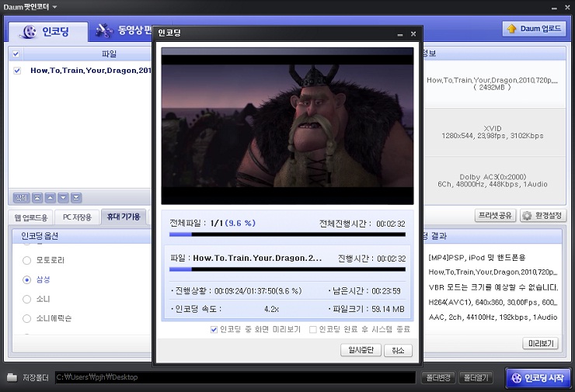
Task: Move the selected file to the bottom of the list
Action: (x=76, y=198)
